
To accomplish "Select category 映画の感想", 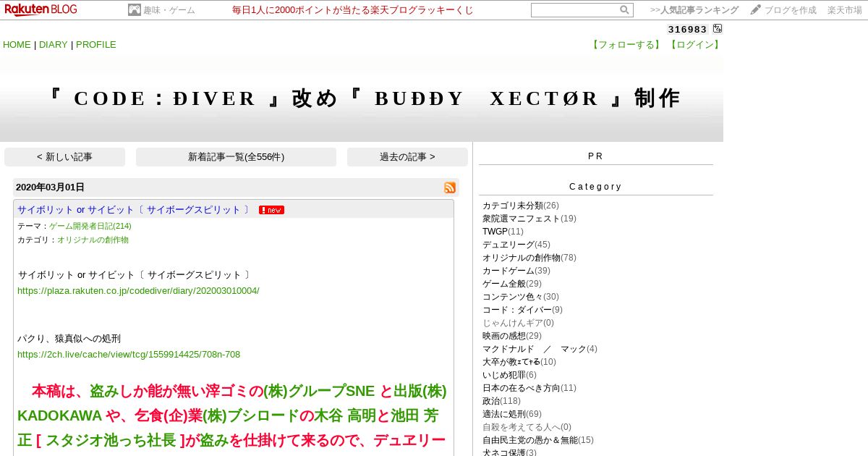I will 504,336.
